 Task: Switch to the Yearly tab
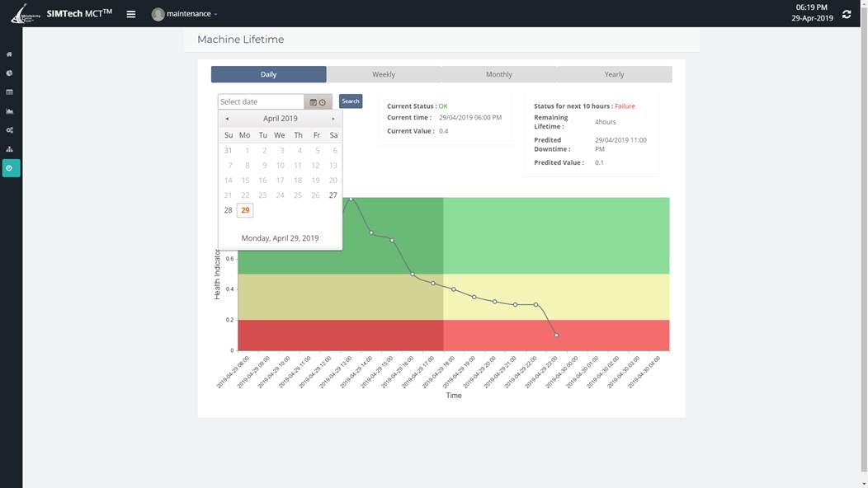coord(615,74)
